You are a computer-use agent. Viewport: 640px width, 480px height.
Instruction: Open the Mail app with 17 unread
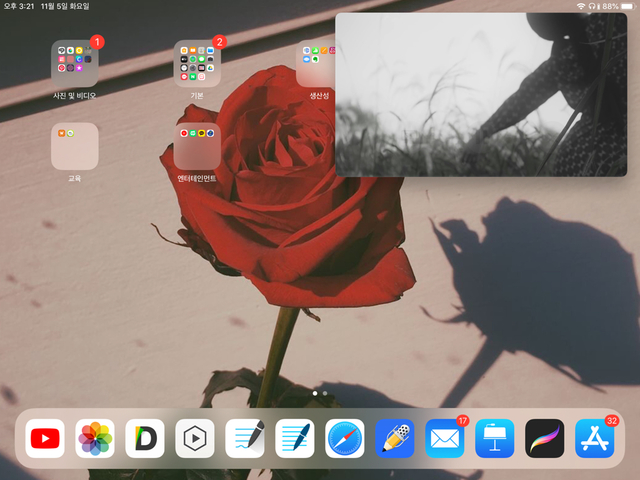coord(445,438)
